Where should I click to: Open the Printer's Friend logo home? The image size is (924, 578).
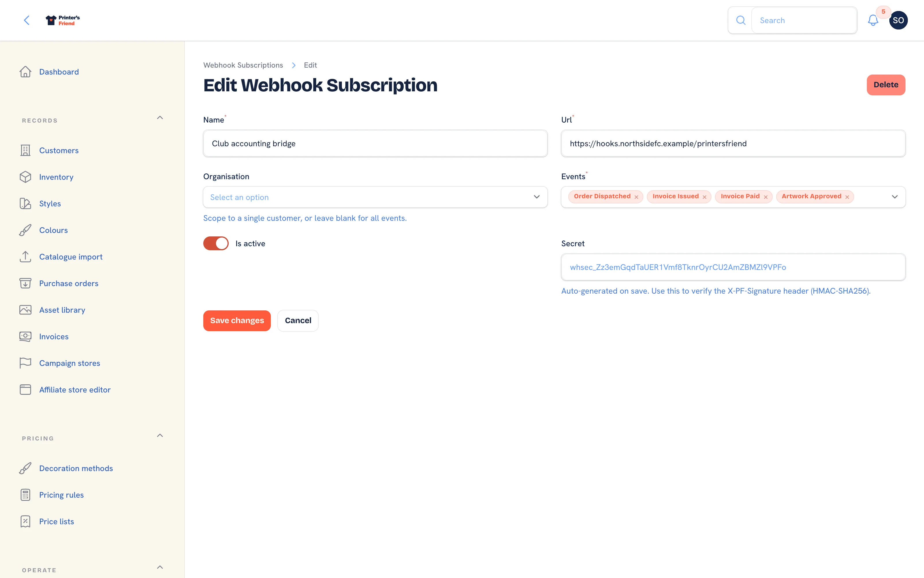pos(63,20)
